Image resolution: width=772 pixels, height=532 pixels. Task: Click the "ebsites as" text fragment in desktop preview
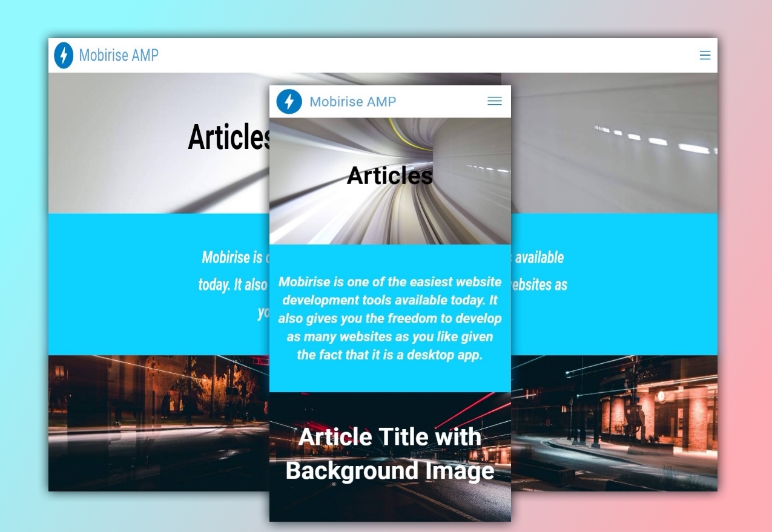coord(539,284)
